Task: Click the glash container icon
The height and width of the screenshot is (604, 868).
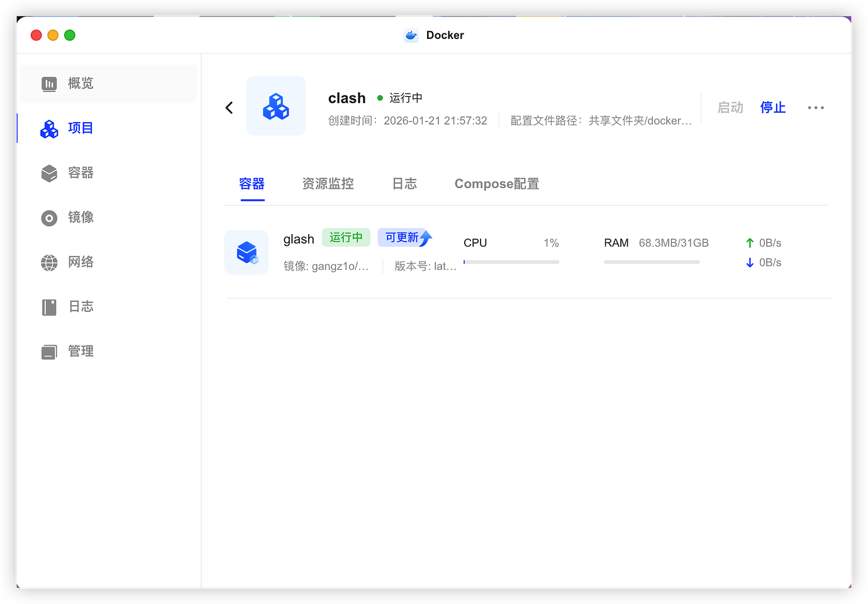Action: click(247, 252)
